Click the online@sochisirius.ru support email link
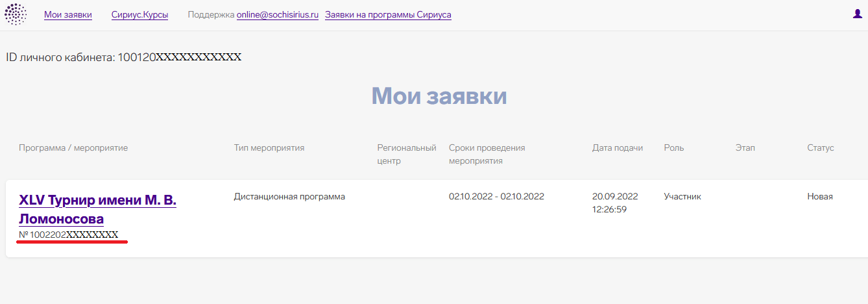This screenshot has height=304, width=868. point(277,15)
